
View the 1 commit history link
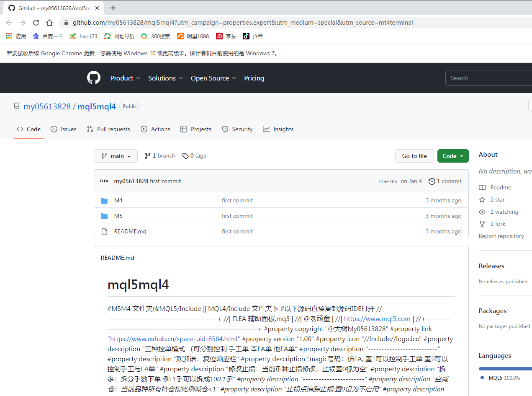click(x=445, y=181)
